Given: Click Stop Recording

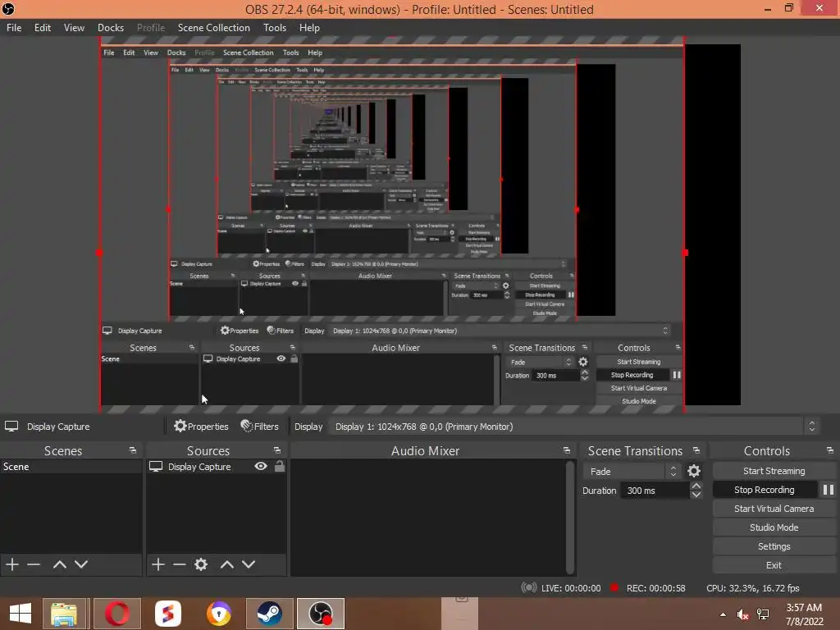Looking at the screenshot, I should point(765,490).
